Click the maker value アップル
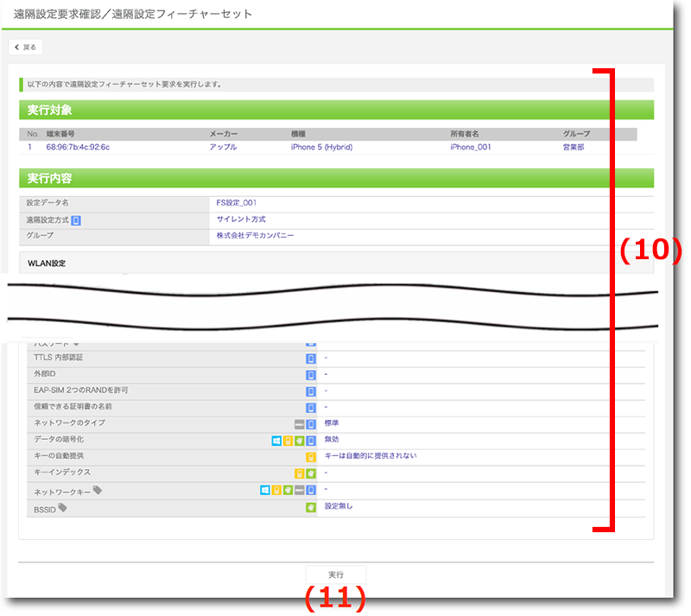 coord(224,147)
